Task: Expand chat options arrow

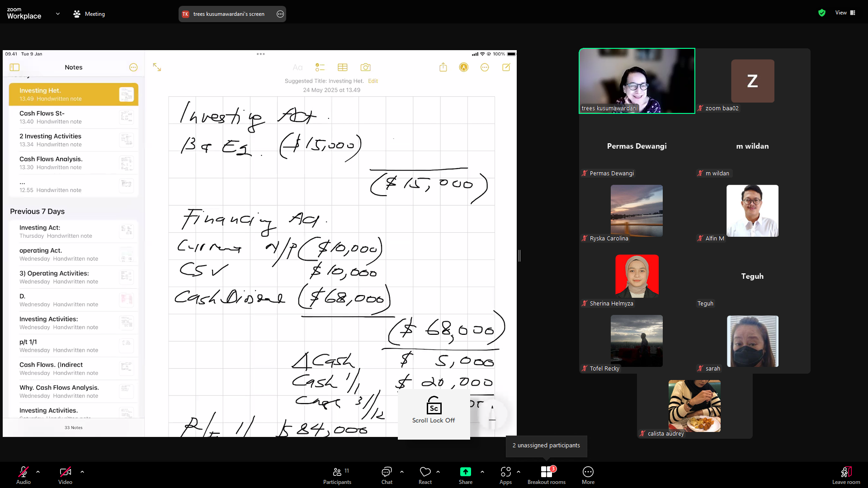Action: (402, 472)
